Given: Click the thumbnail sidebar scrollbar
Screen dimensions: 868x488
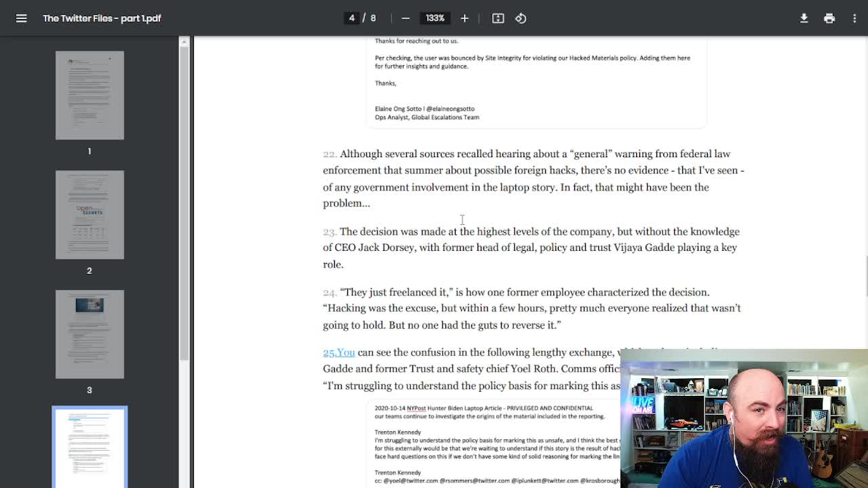Looking at the screenshot, I should coord(184,203).
